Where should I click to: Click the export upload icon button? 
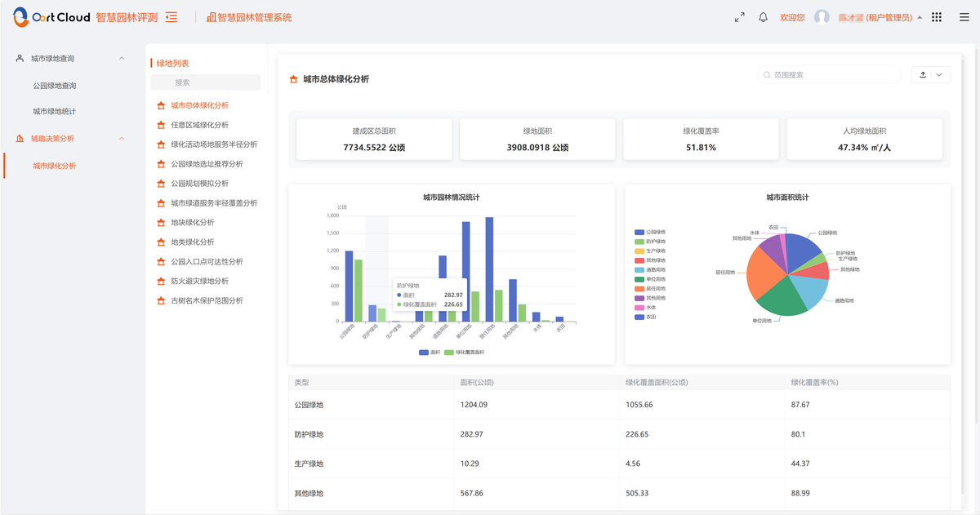(x=923, y=75)
